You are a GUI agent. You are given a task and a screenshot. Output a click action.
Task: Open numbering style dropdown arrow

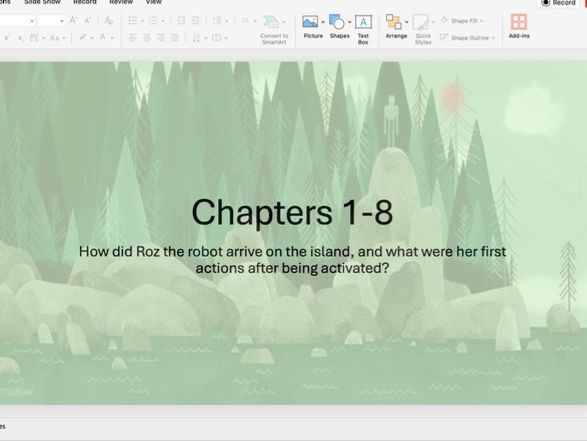point(163,21)
